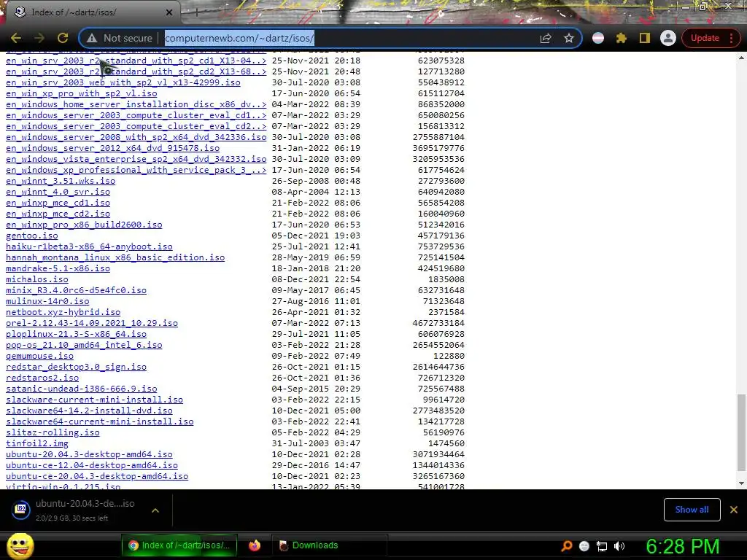Open the striped circle extension icon
Screen dimensions: 747x560
coord(598,38)
